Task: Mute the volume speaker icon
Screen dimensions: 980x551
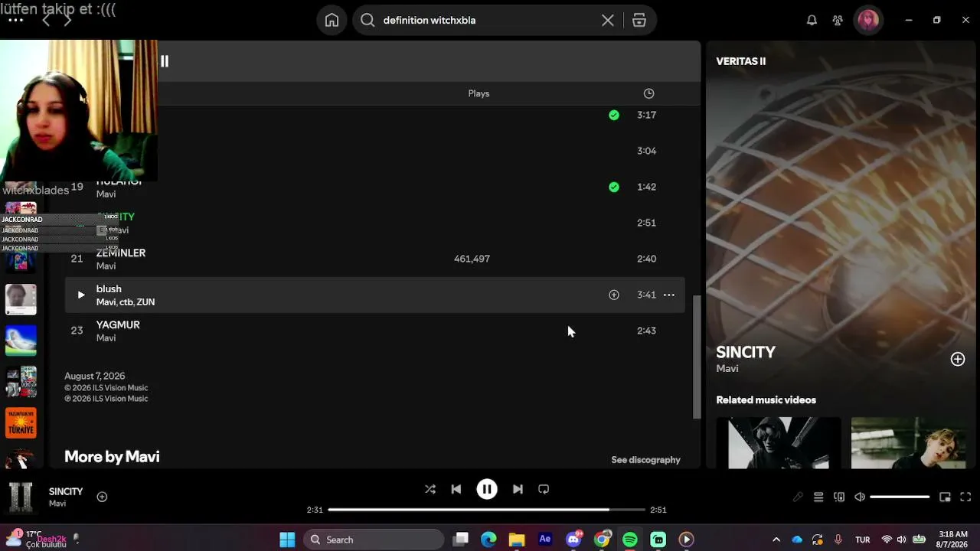Action: (860, 497)
